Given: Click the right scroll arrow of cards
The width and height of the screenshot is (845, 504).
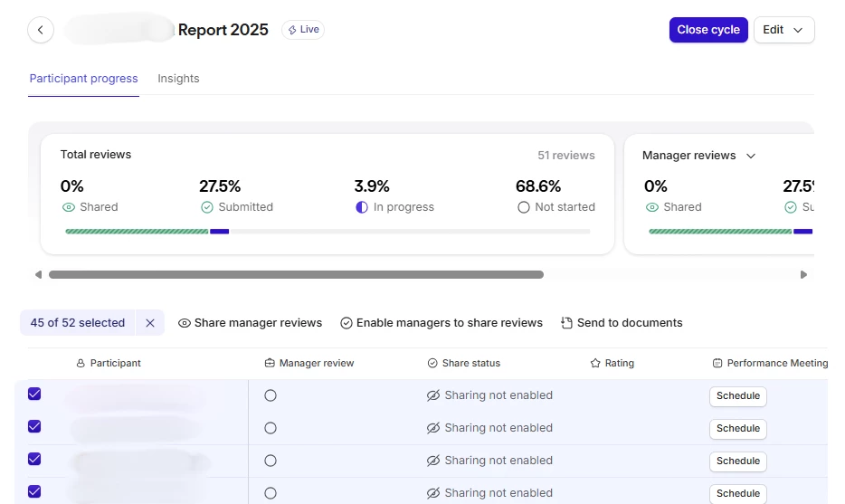Looking at the screenshot, I should point(803,274).
